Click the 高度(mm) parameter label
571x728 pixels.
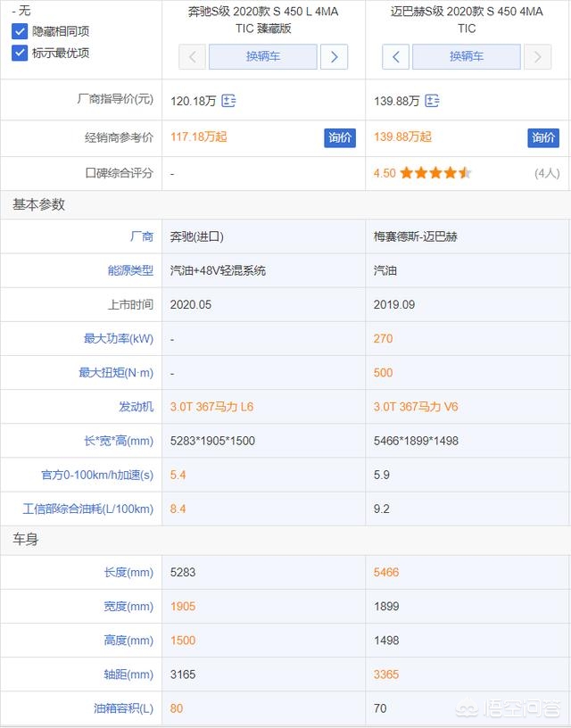[x=128, y=641]
